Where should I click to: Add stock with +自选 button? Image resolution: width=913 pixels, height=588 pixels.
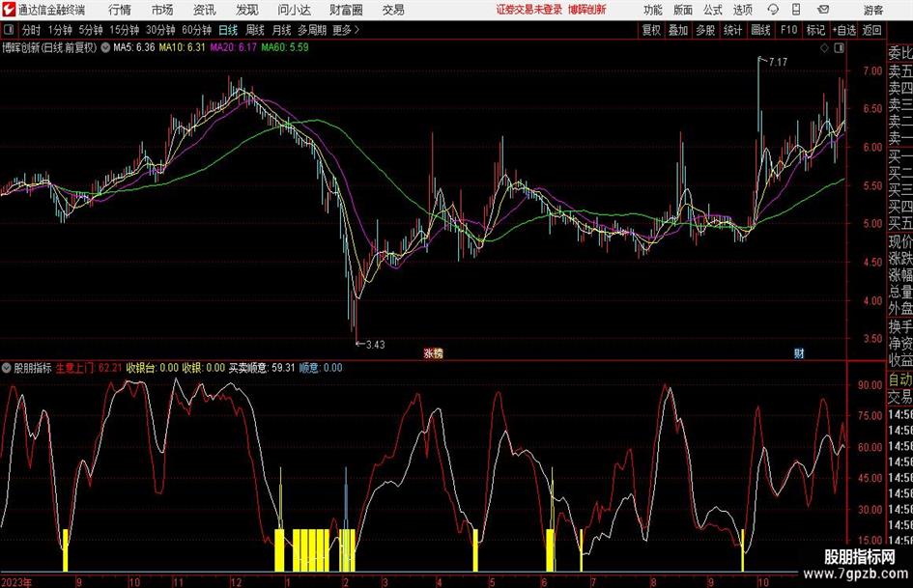(843, 30)
